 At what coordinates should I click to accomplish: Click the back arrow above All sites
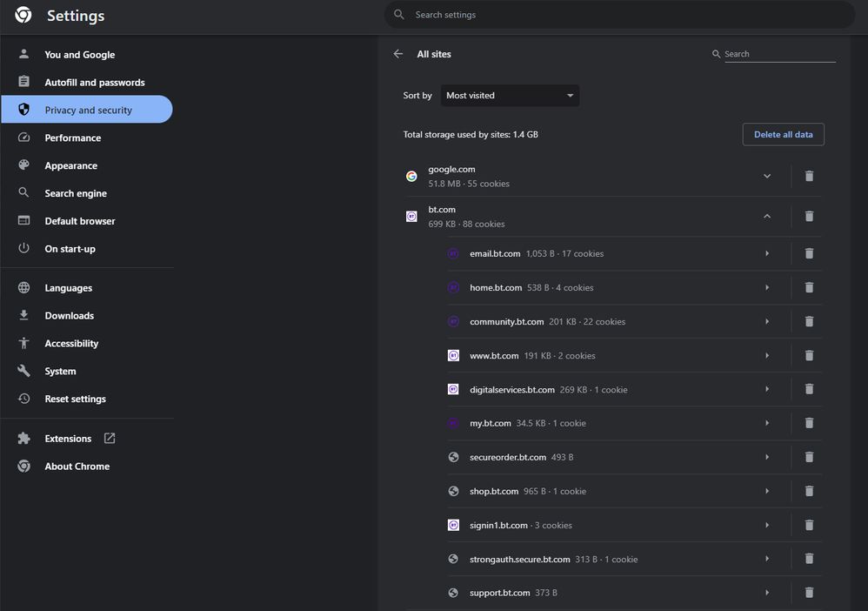(x=397, y=53)
